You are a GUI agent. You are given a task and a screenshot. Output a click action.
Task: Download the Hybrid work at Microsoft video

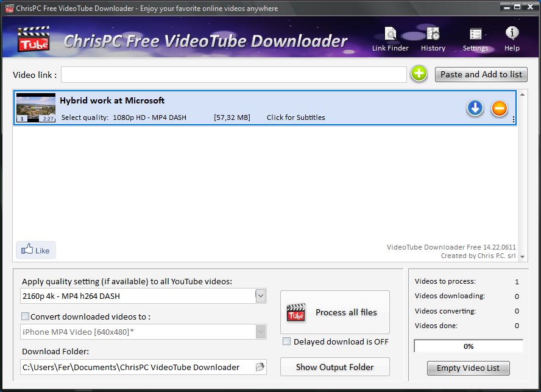475,108
